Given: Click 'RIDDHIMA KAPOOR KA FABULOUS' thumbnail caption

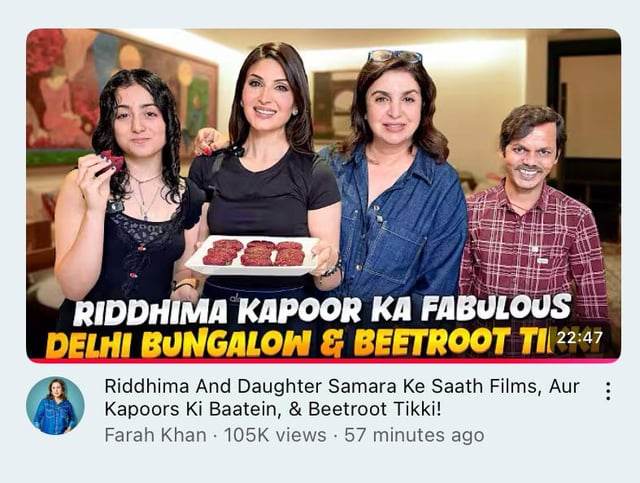Looking at the screenshot, I should pos(322,311).
